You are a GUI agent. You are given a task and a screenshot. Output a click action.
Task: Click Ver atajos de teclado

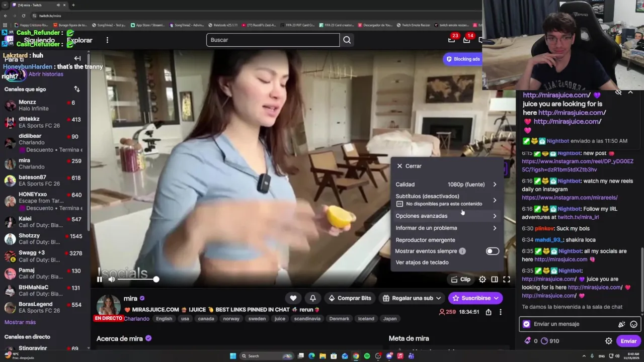tap(422, 262)
